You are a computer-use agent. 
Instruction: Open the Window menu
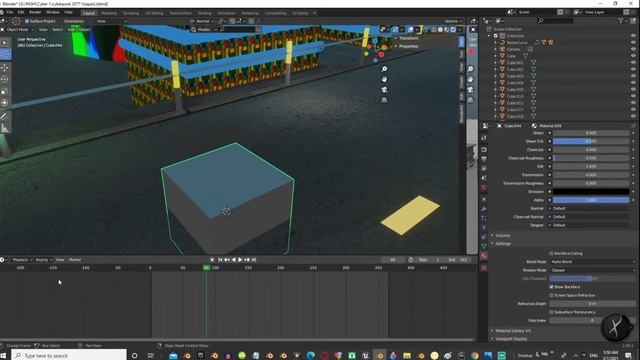(52, 12)
